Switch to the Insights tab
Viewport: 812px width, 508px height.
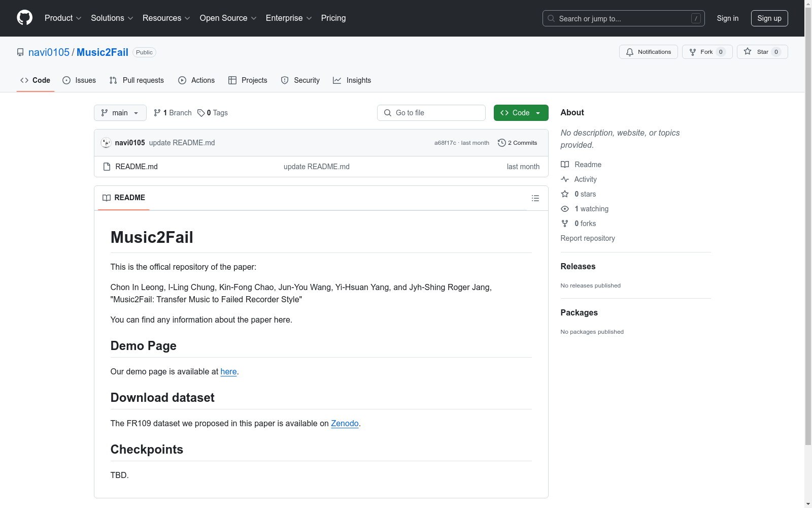pos(352,80)
